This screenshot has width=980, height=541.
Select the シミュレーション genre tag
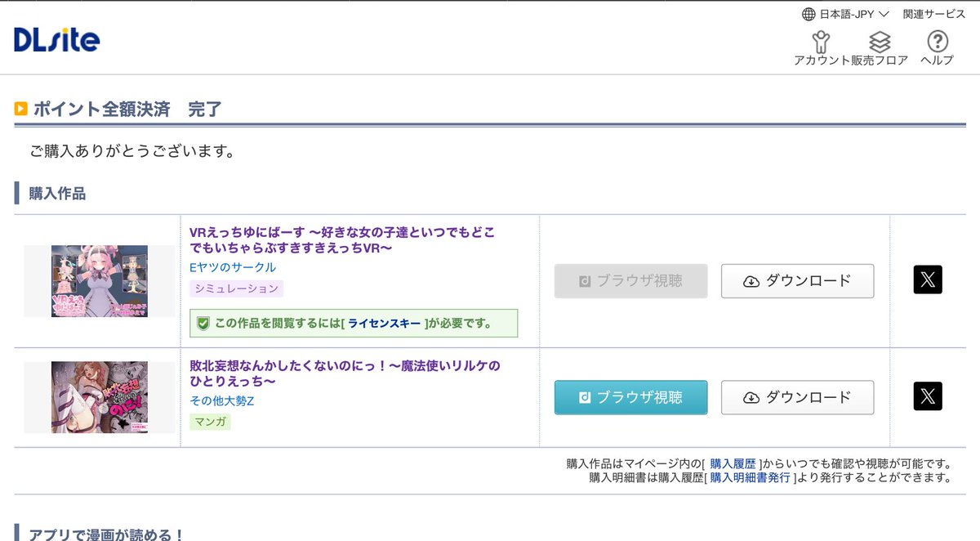coord(236,288)
